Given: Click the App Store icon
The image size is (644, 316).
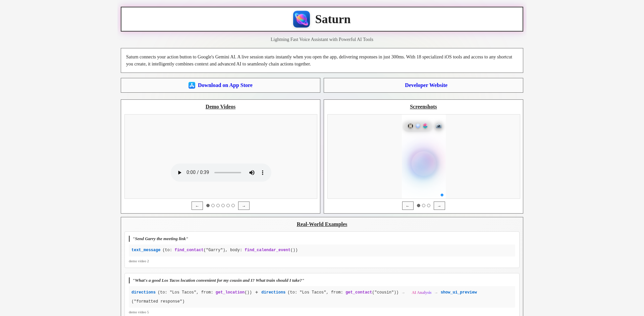Looking at the screenshot, I should 192,85.
